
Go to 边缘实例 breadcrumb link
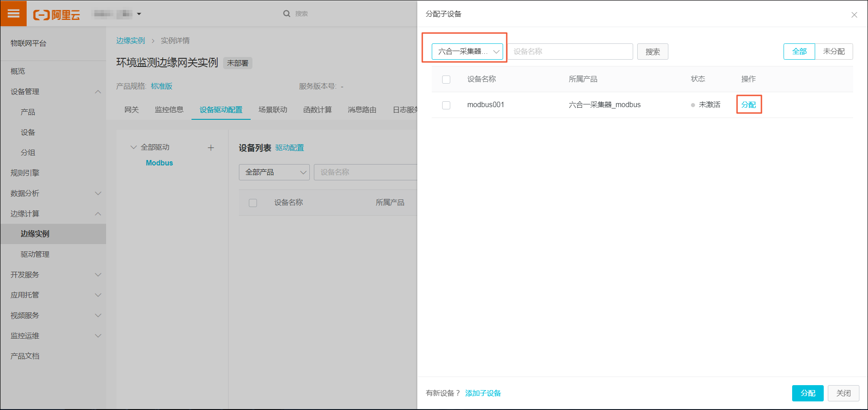coord(131,41)
